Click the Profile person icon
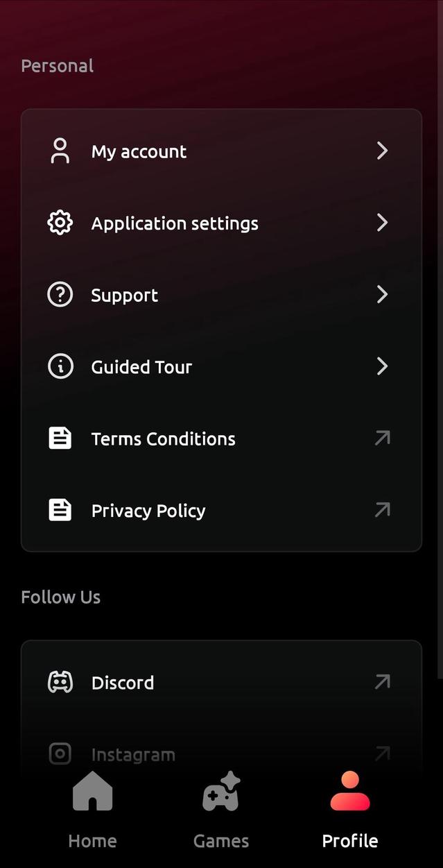The height and width of the screenshot is (868, 443). [x=349, y=790]
